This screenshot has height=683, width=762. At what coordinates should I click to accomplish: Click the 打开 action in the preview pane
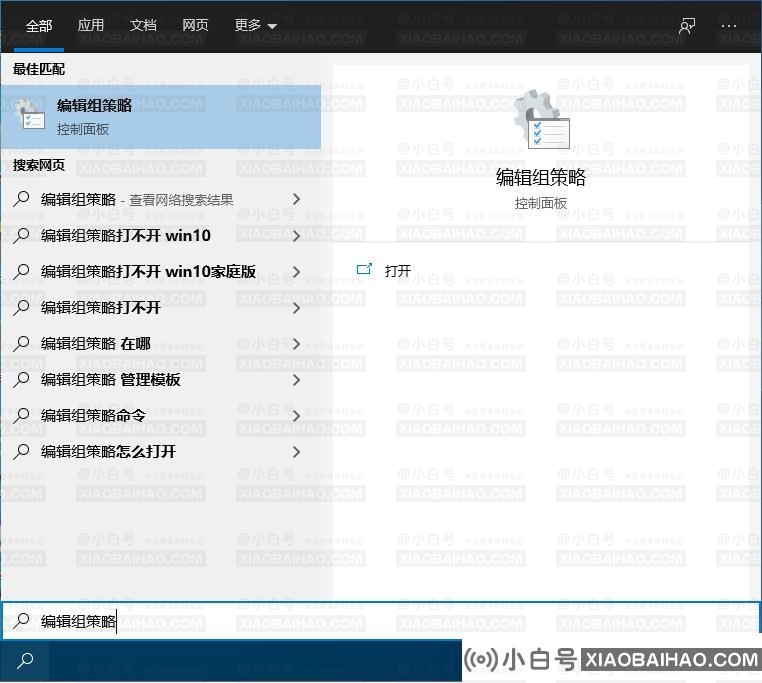398,271
